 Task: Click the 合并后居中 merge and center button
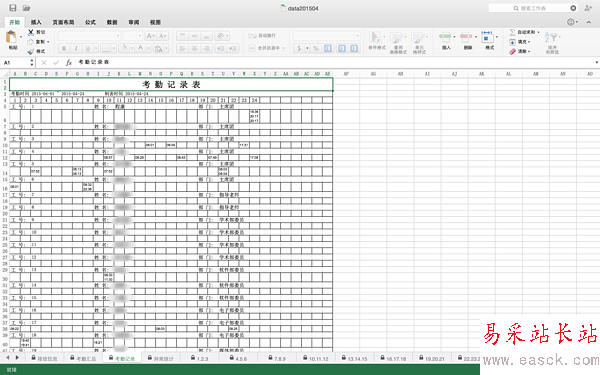point(265,48)
